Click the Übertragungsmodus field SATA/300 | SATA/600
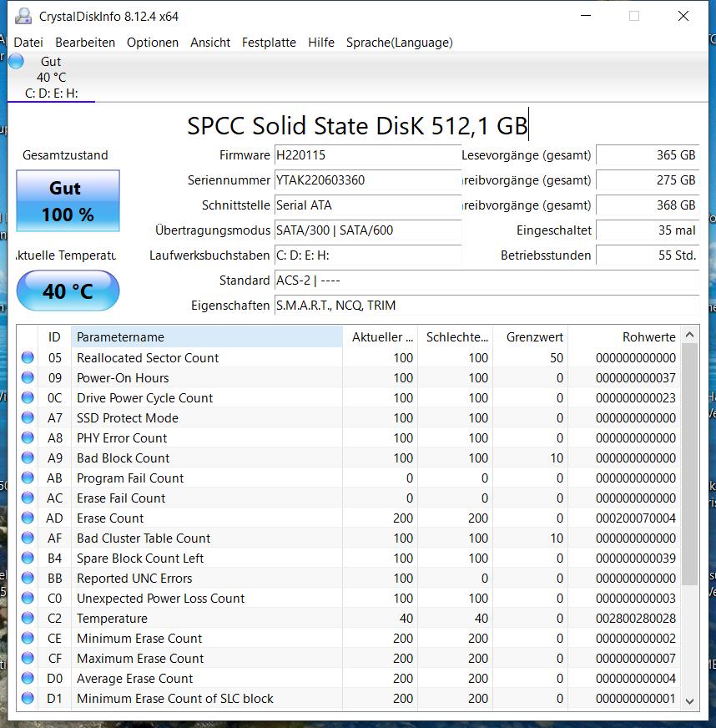Screen dimensions: 716x728 pyautogui.click(x=368, y=230)
